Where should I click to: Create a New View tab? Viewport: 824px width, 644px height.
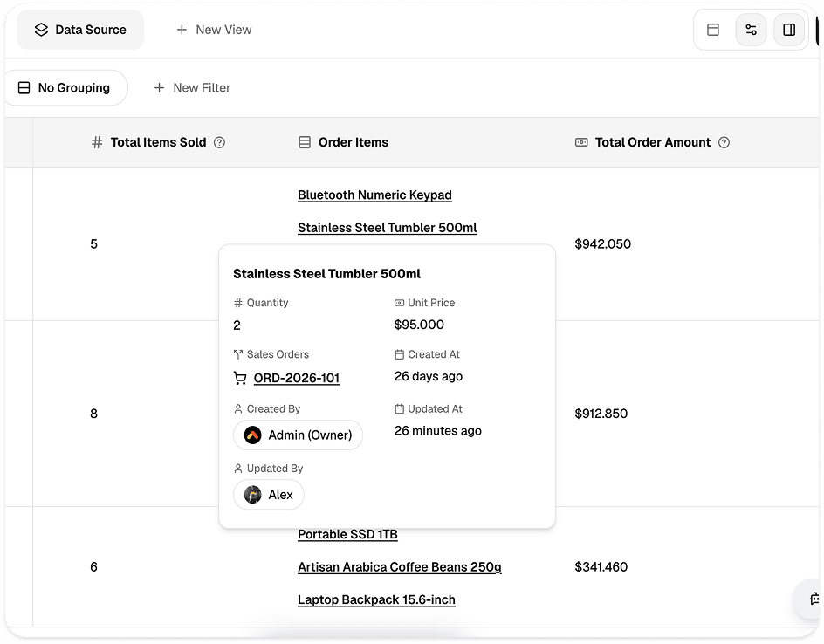pos(214,30)
